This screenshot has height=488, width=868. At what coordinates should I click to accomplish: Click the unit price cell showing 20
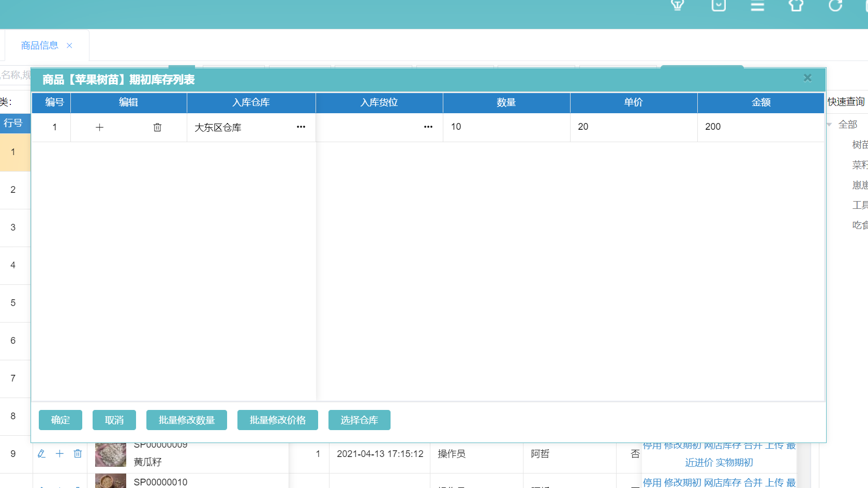[x=634, y=127]
